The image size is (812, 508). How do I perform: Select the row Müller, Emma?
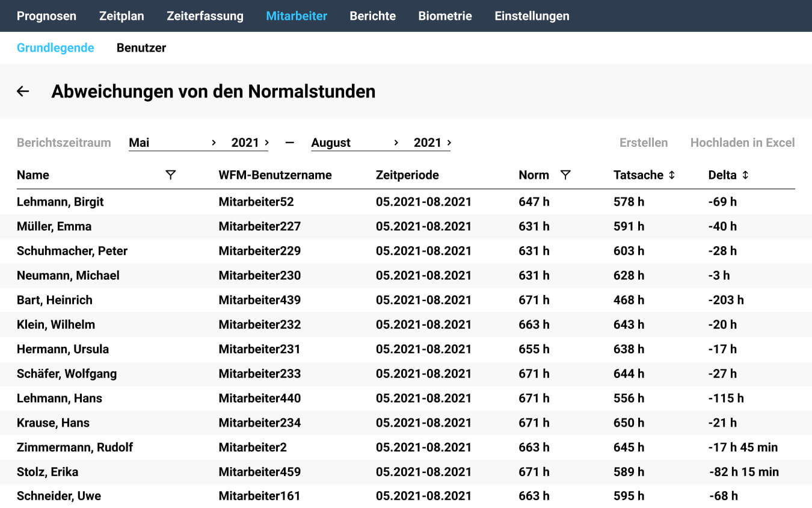click(406, 226)
